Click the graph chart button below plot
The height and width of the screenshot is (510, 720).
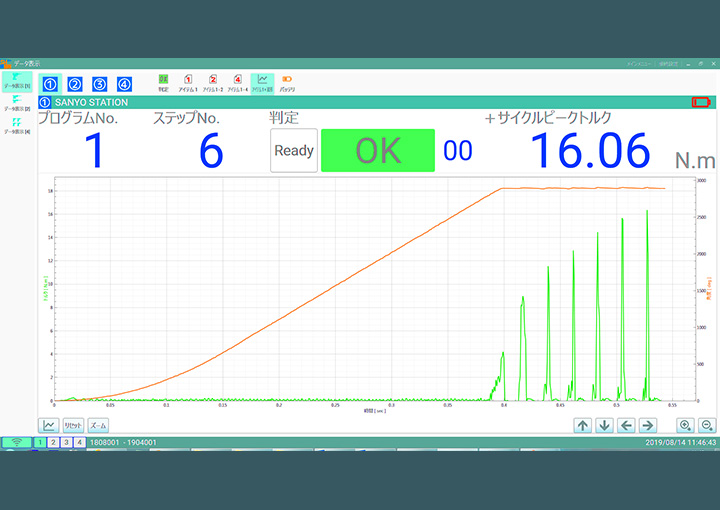coord(49,425)
